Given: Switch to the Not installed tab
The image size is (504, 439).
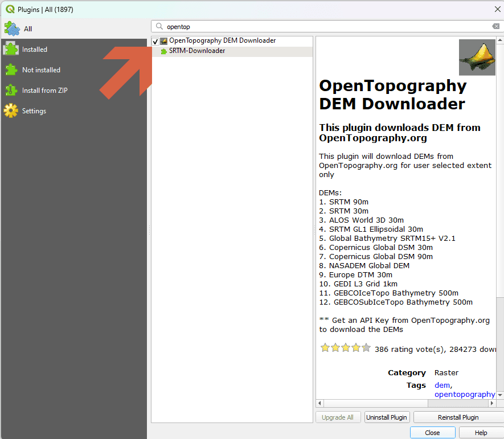Looking at the screenshot, I should (x=74, y=69).
